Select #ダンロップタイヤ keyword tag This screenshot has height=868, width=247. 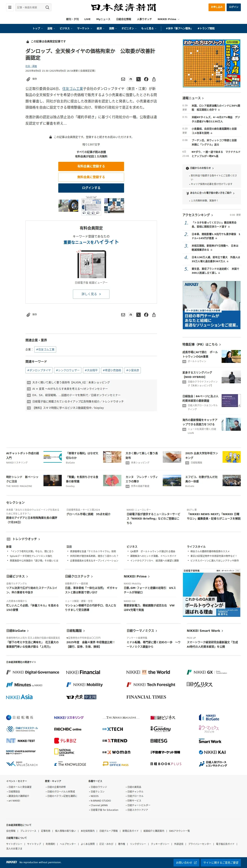(39, 370)
